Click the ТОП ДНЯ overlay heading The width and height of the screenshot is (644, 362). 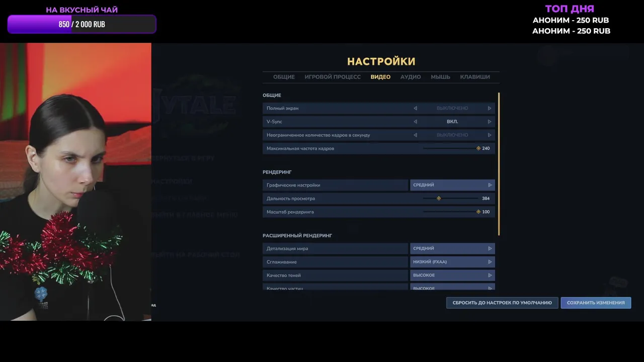point(570,9)
